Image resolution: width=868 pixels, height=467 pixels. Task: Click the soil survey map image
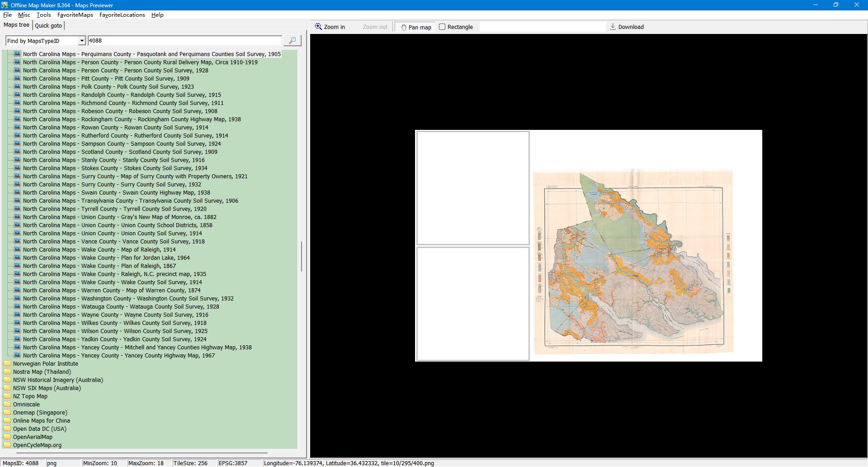point(633,262)
